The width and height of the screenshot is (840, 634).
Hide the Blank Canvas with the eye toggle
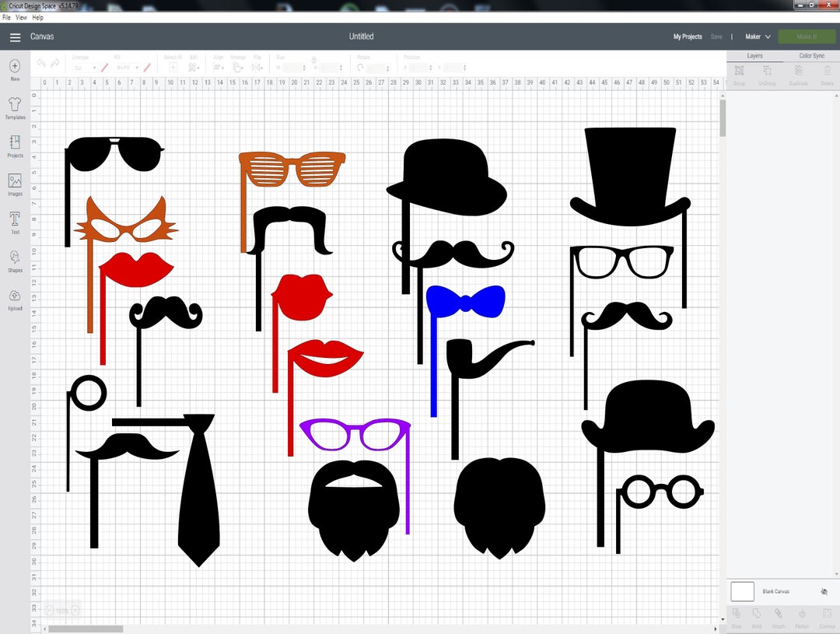(x=824, y=592)
